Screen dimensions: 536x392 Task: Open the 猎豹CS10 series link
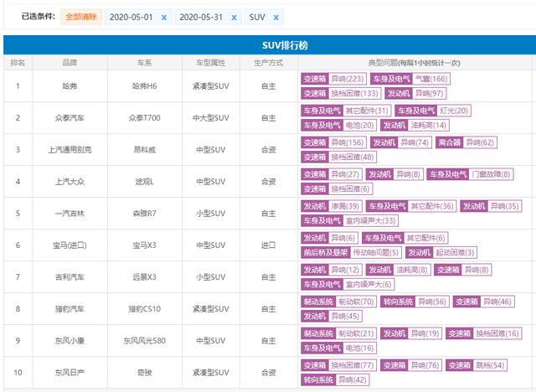[145, 309]
